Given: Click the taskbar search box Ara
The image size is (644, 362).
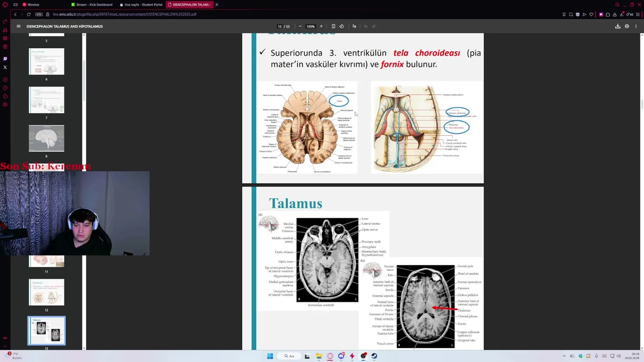Looking at the screenshot, I should click(x=289, y=356).
